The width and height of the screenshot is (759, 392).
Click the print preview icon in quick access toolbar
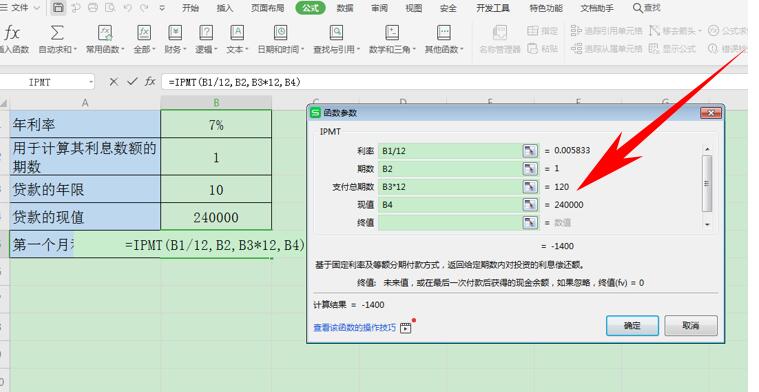click(x=110, y=8)
